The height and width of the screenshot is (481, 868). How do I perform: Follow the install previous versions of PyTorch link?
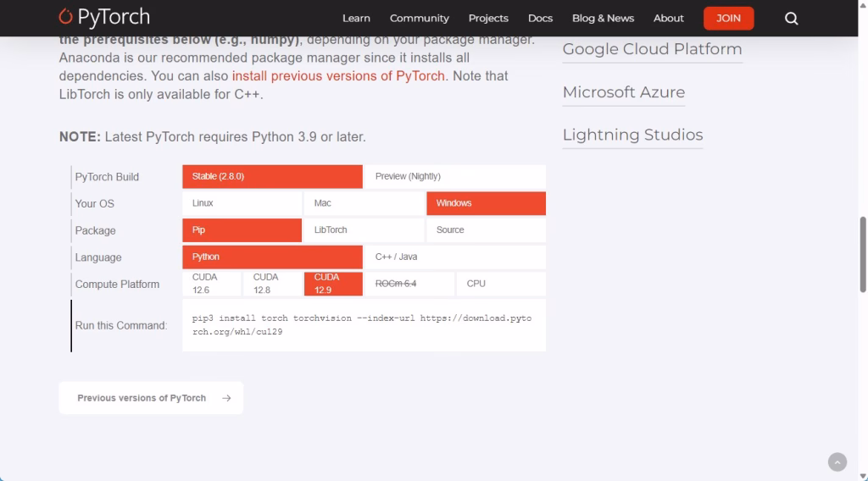(x=338, y=75)
